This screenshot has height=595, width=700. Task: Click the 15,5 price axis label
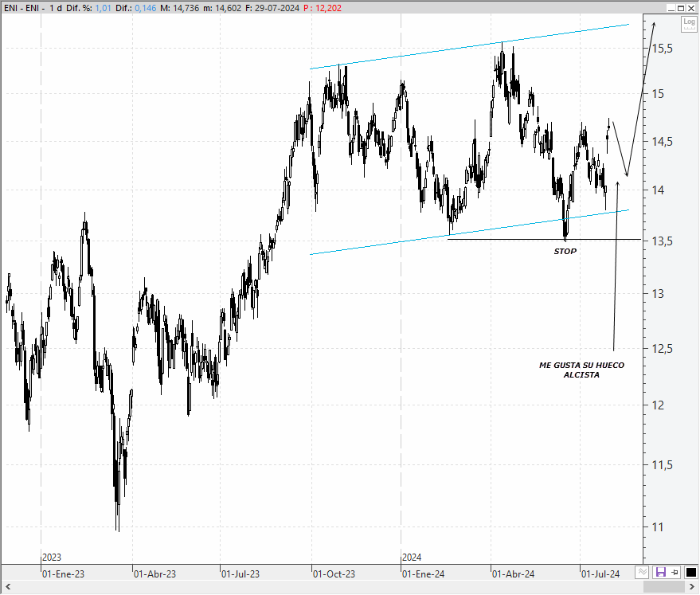tap(663, 49)
